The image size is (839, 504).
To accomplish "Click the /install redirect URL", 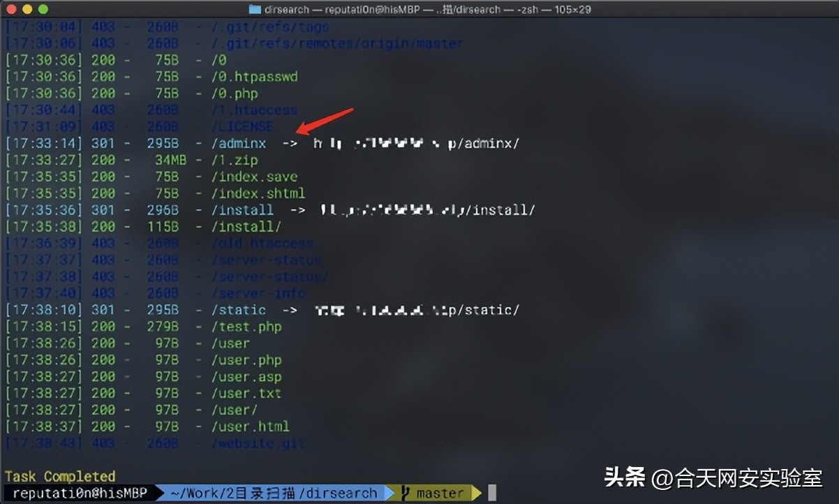I will pos(427,210).
